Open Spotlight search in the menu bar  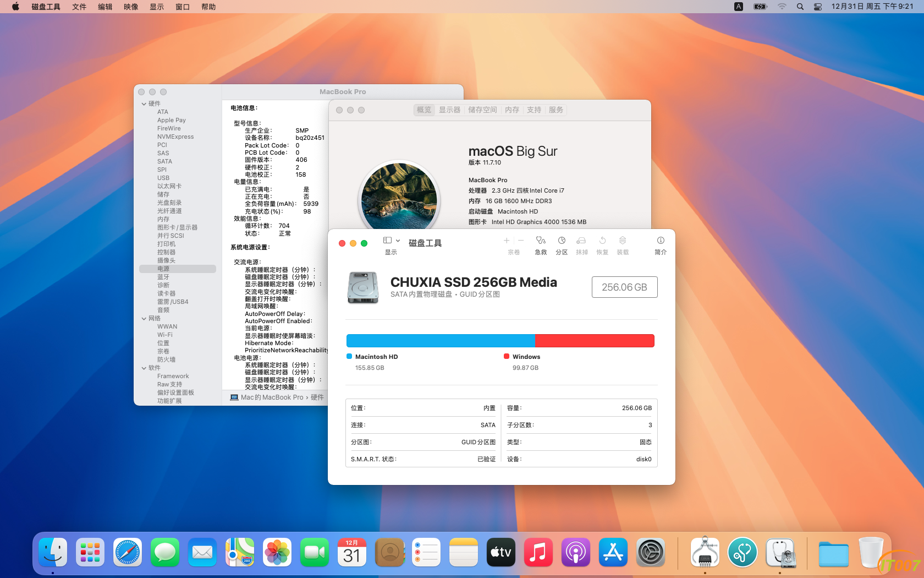coord(800,7)
